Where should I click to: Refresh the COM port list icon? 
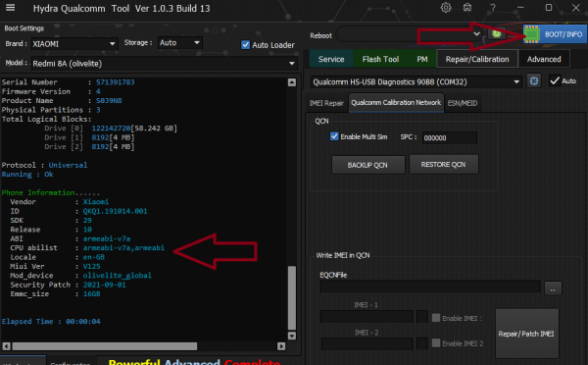pyautogui.click(x=534, y=81)
